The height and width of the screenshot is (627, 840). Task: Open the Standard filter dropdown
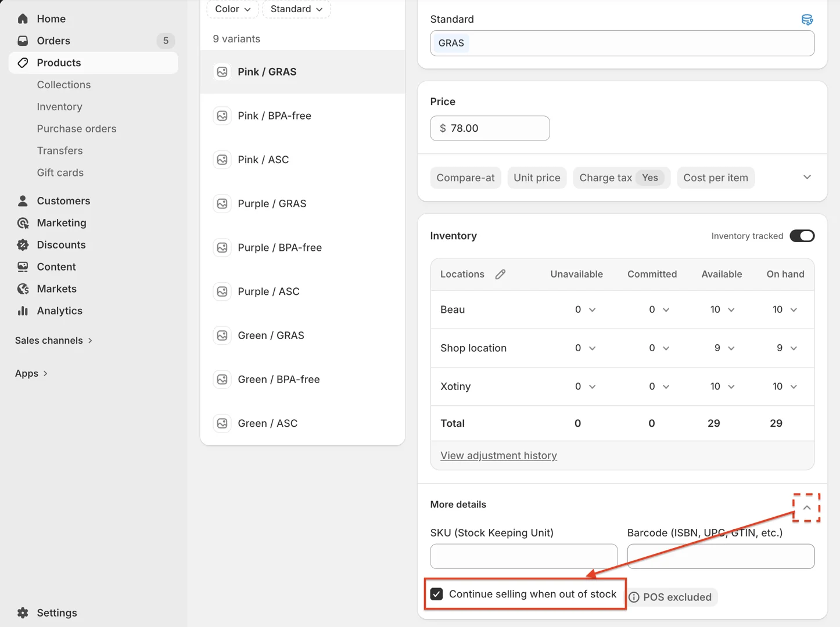click(x=296, y=9)
